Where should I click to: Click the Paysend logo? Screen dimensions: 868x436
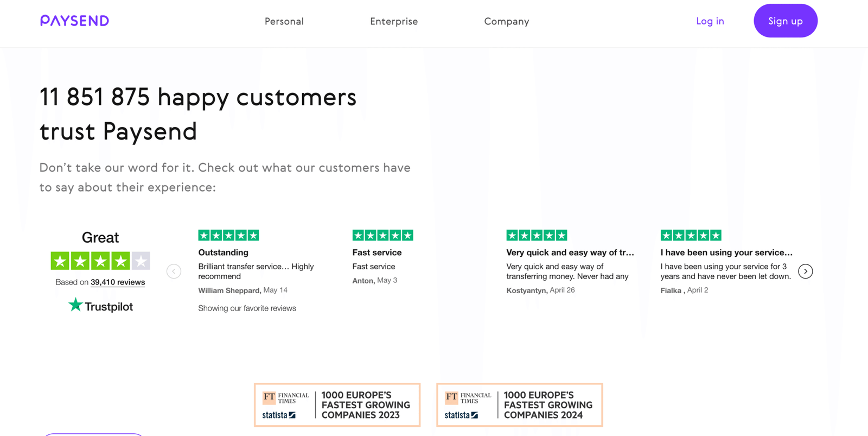pyautogui.click(x=74, y=21)
